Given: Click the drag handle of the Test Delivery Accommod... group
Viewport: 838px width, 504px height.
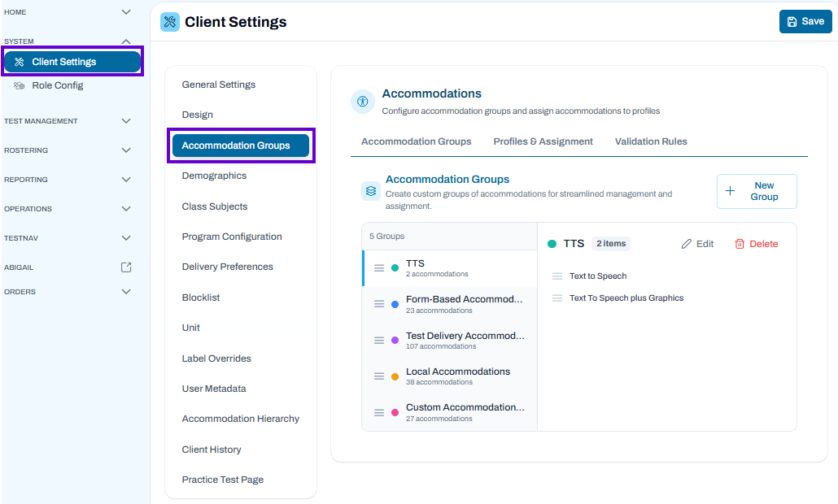Looking at the screenshot, I should (x=379, y=340).
